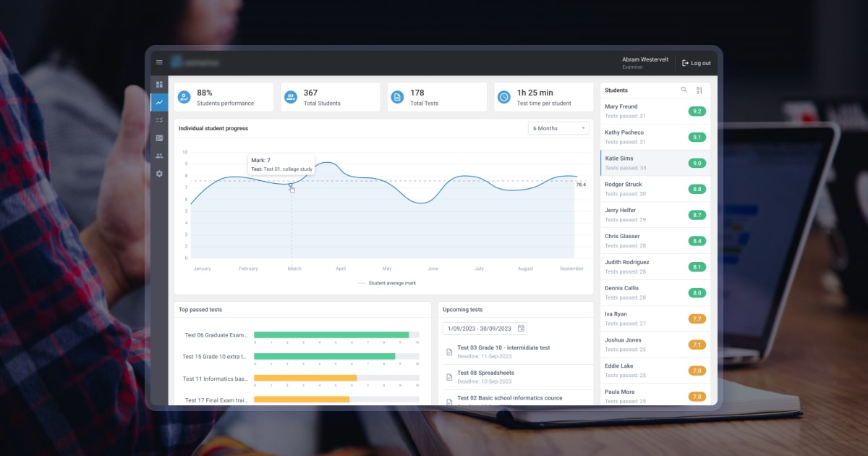Open the Test 08 Spreadsheets entry
This screenshot has height=456, width=868.
point(485,373)
